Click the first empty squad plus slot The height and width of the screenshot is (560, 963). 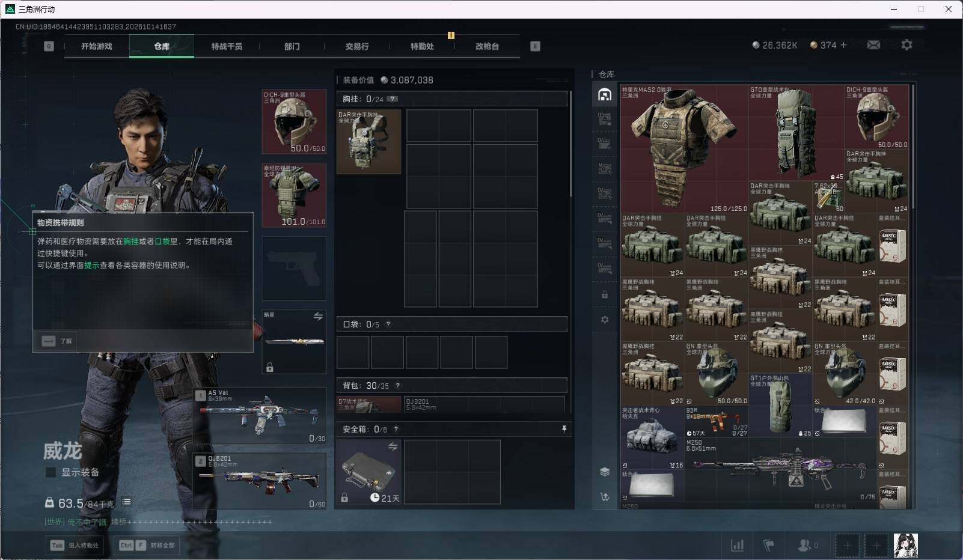click(847, 546)
